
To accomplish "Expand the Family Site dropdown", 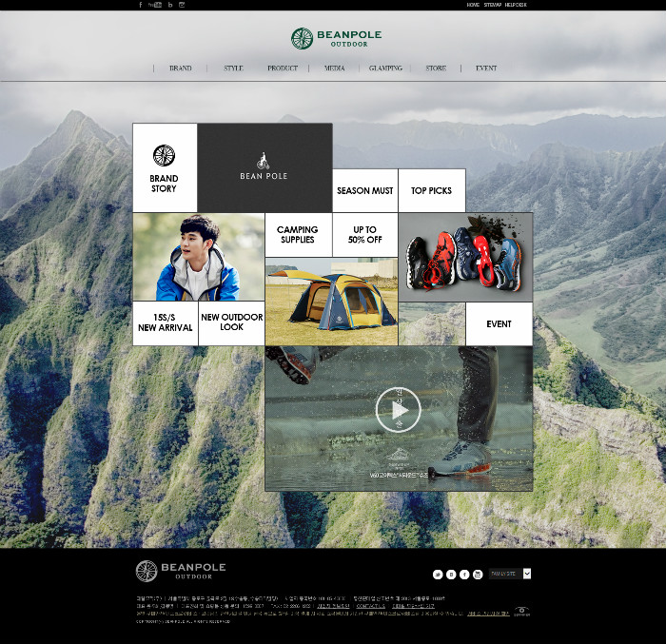I will [527, 574].
